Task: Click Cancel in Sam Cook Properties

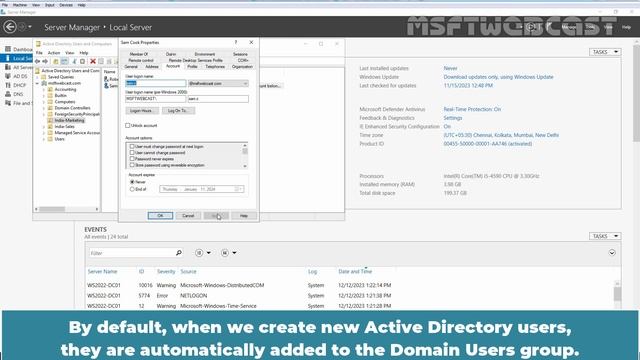Action: 188,216
